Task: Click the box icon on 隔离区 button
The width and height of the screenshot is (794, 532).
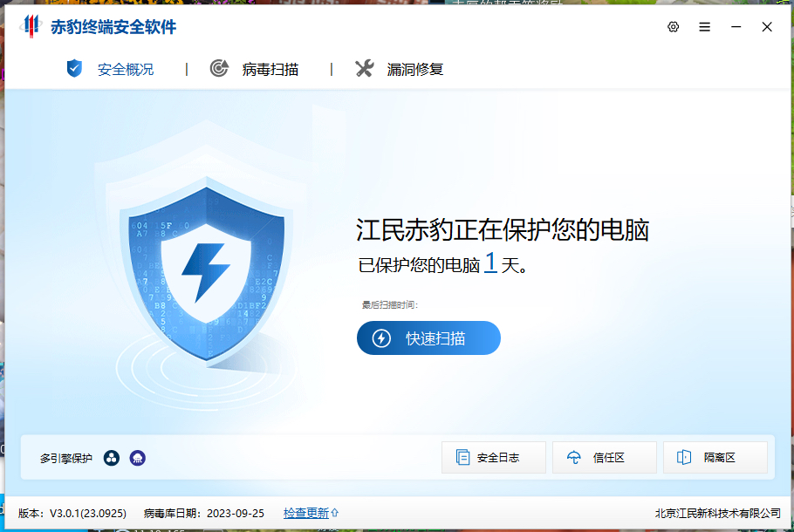Action: [x=684, y=458]
